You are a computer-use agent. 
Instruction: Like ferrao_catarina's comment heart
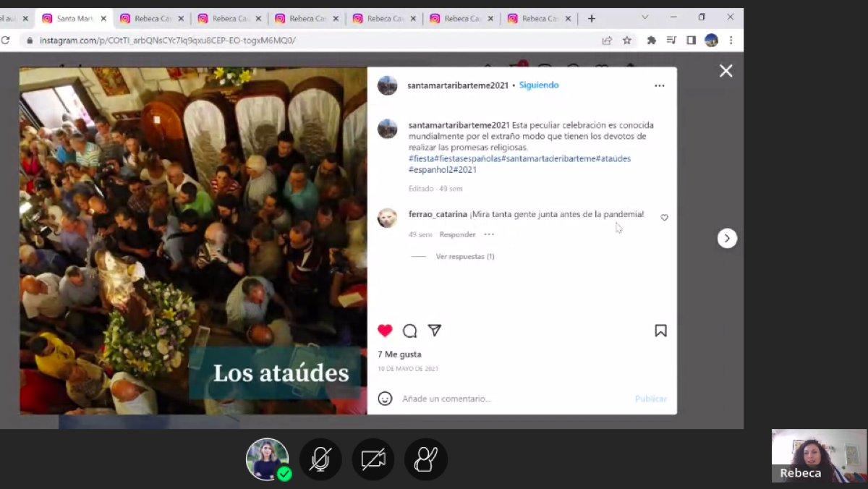click(664, 218)
